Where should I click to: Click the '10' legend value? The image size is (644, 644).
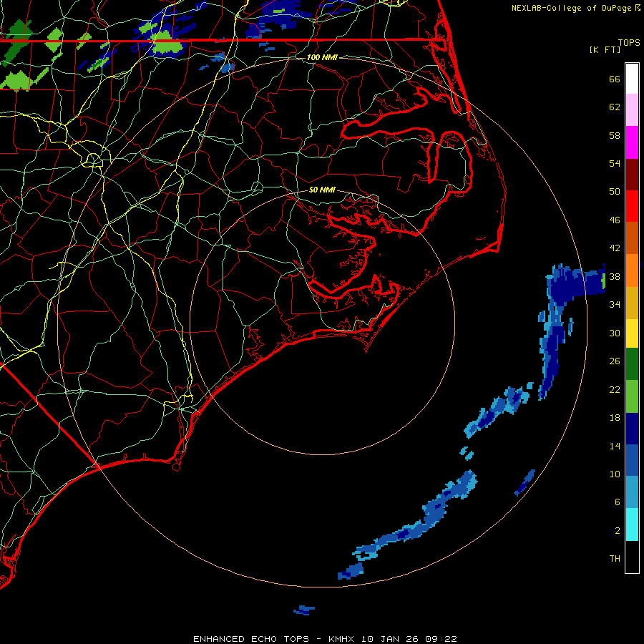click(615, 474)
